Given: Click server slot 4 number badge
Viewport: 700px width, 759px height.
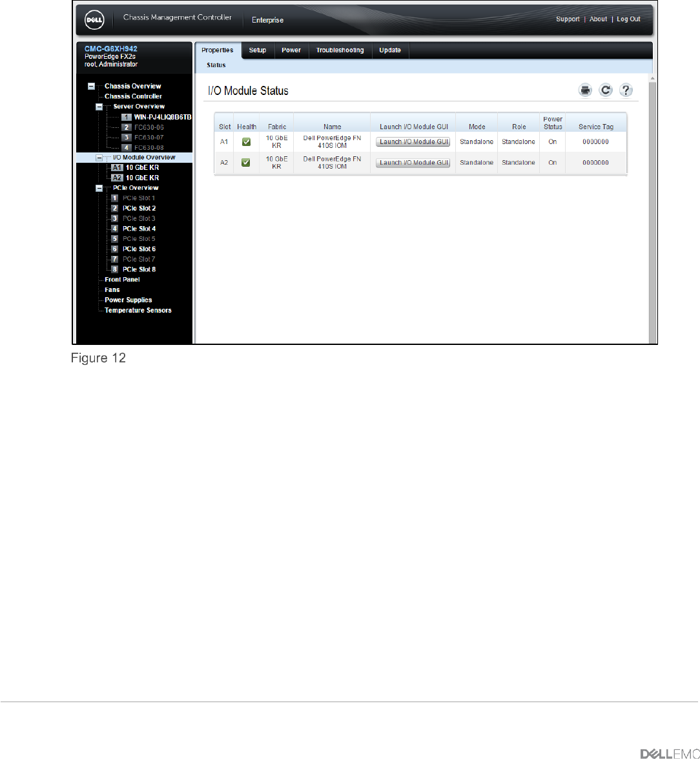Looking at the screenshot, I should coord(127,148).
